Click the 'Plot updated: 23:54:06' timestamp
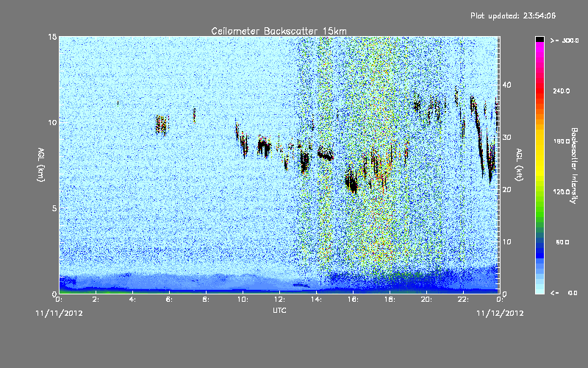 [x=513, y=15]
